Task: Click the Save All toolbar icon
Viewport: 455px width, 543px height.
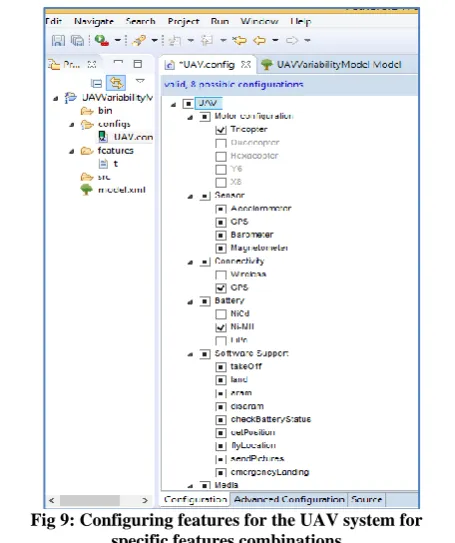Action: pyautogui.click(x=77, y=41)
